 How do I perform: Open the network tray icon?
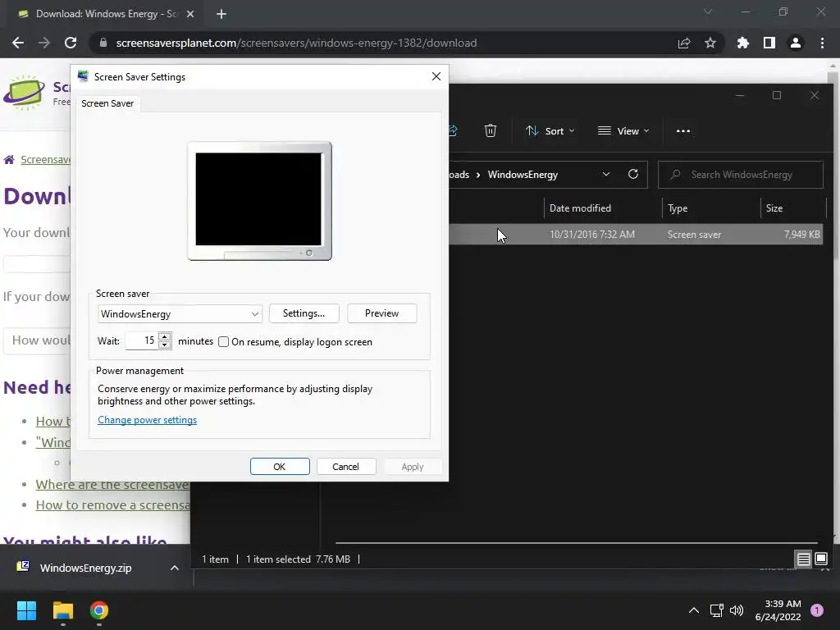tap(716, 610)
